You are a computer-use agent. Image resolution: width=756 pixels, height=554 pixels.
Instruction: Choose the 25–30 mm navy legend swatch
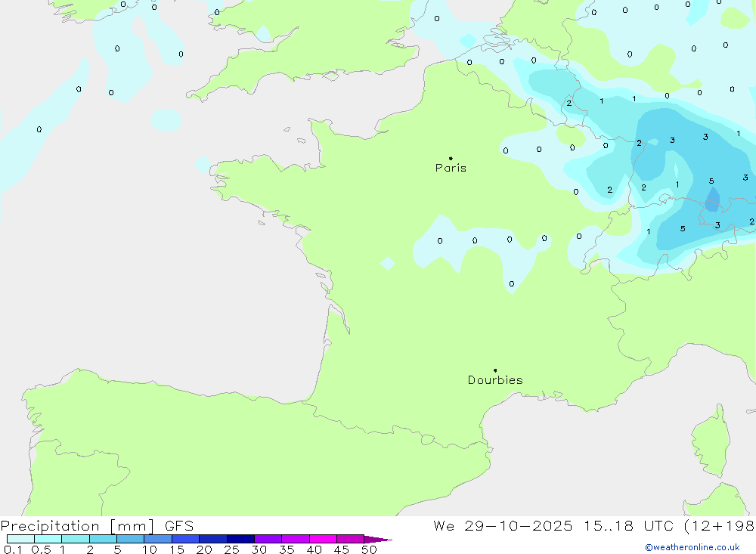(240, 539)
